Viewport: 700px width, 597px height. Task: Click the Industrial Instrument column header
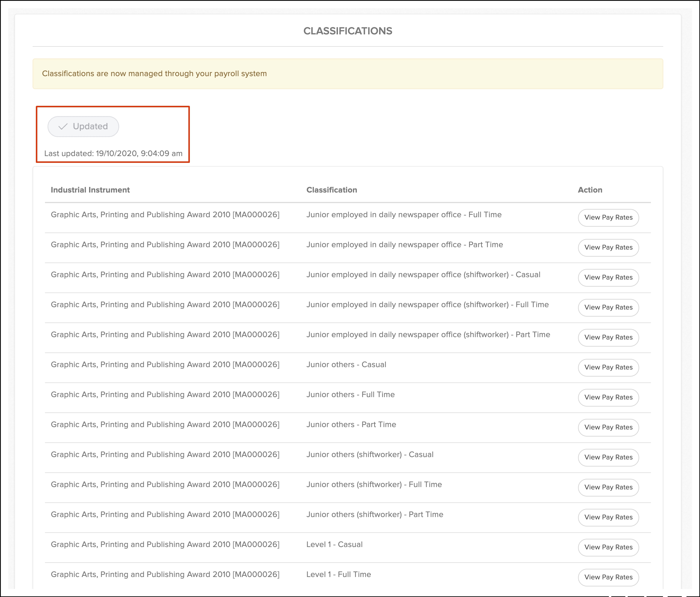click(x=90, y=190)
